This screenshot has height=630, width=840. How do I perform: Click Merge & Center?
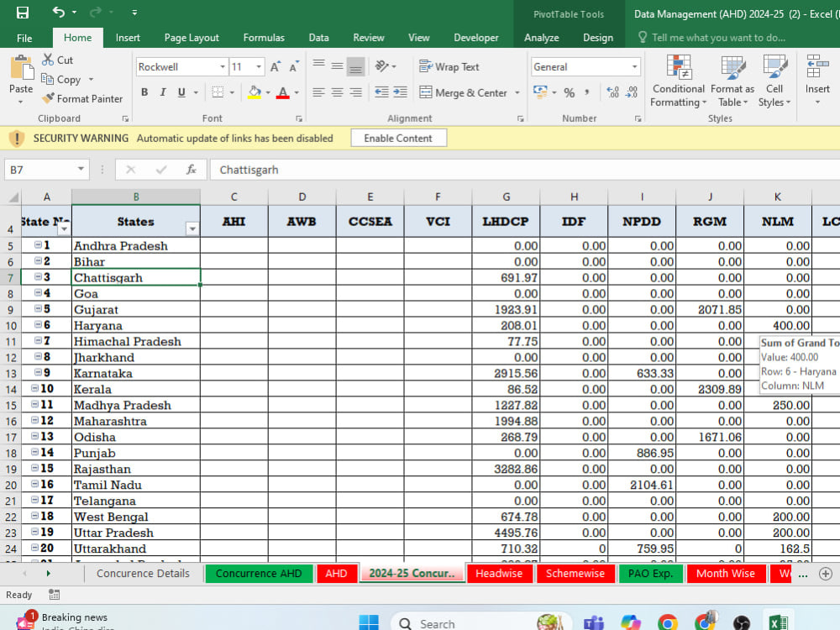[464, 92]
